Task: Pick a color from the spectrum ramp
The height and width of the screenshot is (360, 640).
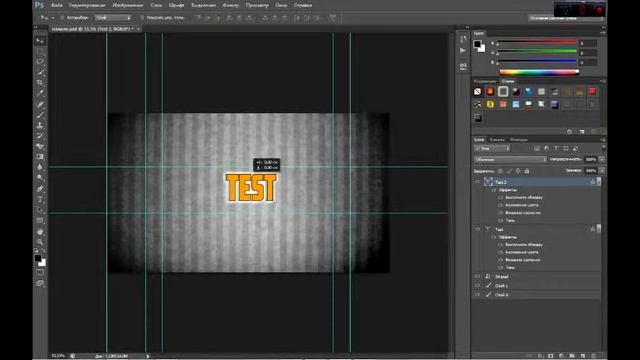Action: pyautogui.click(x=539, y=72)
